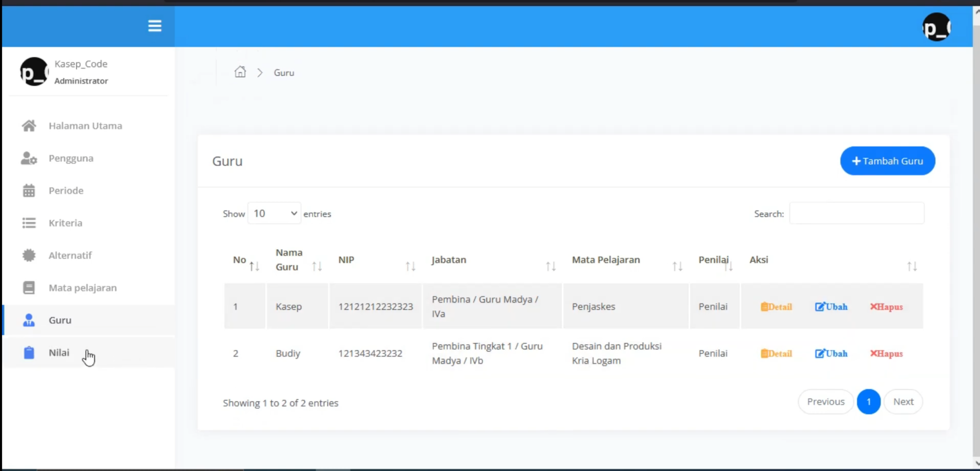
Task: Open the show entries dropdown
Action: 274,213
